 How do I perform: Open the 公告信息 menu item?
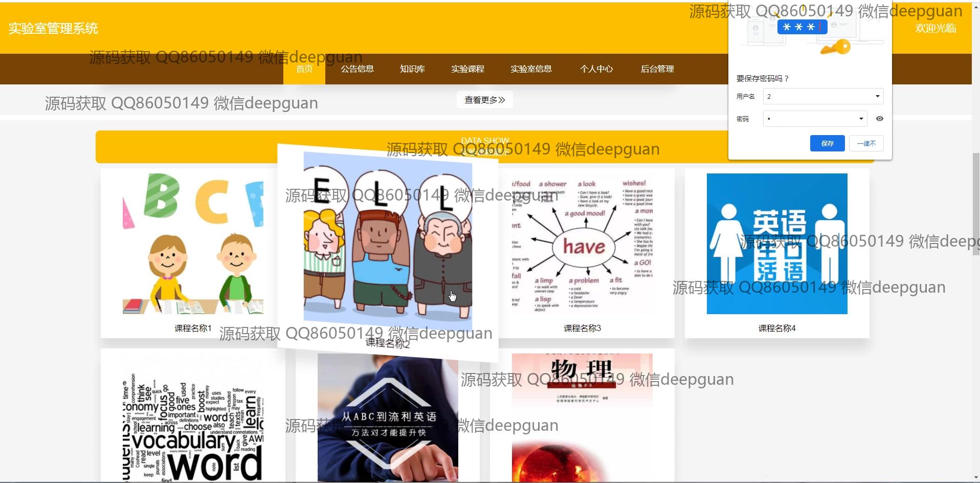click(x=358, y=69)
